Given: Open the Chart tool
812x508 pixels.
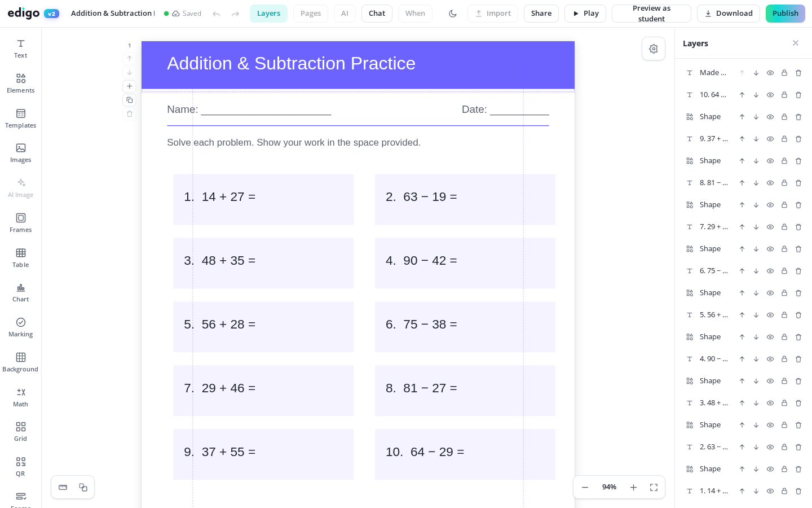Looking at the screenshot, I should pyautogui.click(x=20, y=292).
